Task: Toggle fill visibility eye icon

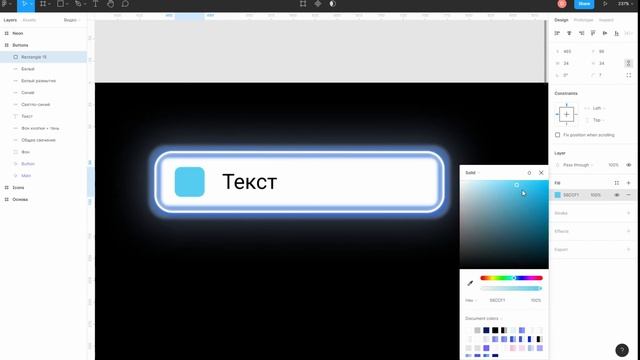Action: [x=617, y=195]
